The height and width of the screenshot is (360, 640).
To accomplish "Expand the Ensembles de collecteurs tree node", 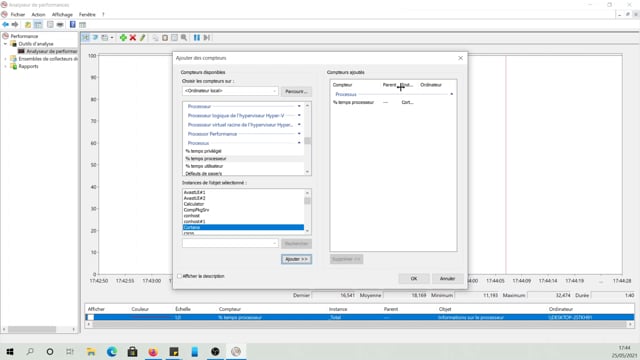I will (6, 59).
